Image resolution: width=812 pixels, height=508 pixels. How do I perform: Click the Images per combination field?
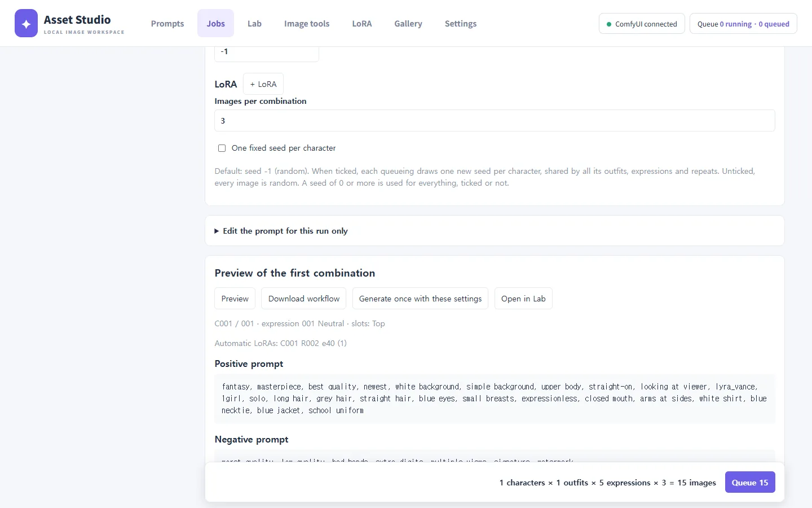(495, 121)
